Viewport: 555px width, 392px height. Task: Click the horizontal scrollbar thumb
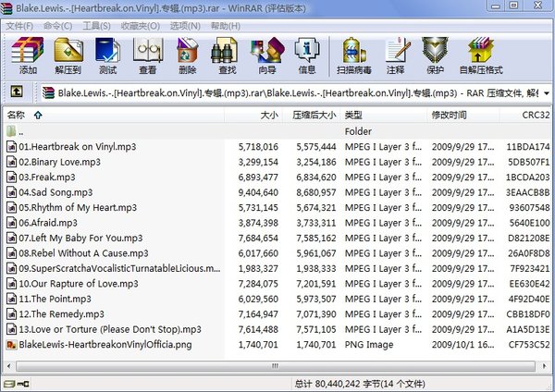(276, 366)
